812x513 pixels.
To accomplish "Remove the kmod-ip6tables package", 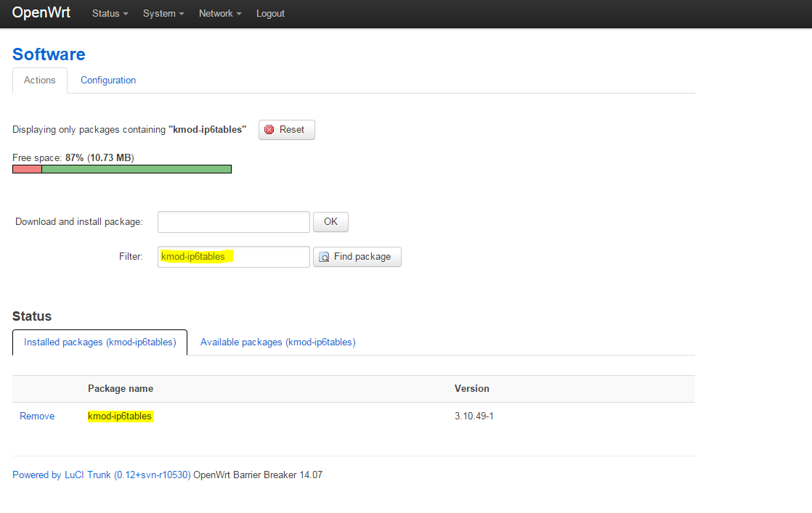I will point(37,416).
